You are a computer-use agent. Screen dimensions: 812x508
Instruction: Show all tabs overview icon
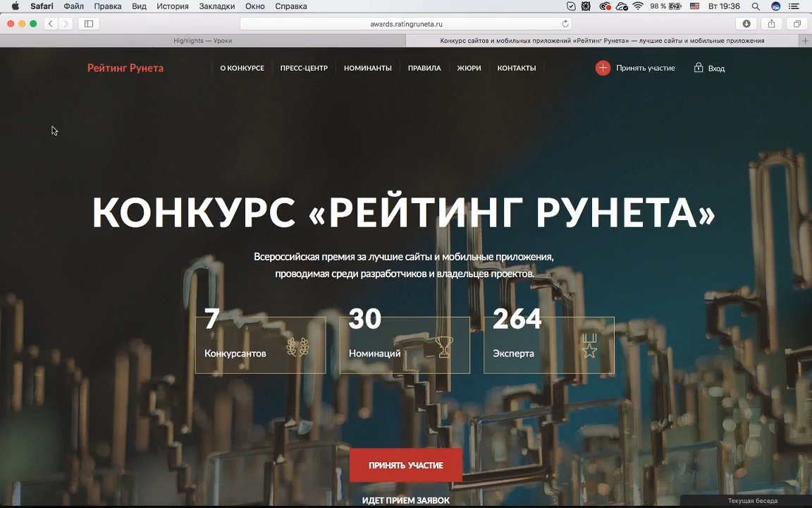pyautogui.click(x=796, y=23)
